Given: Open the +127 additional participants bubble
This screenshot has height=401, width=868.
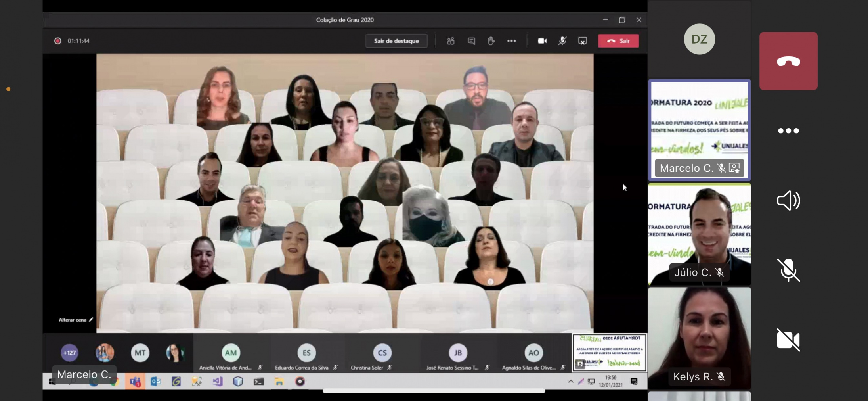Looking at the screenshot, I should click(x=69, y=353).
